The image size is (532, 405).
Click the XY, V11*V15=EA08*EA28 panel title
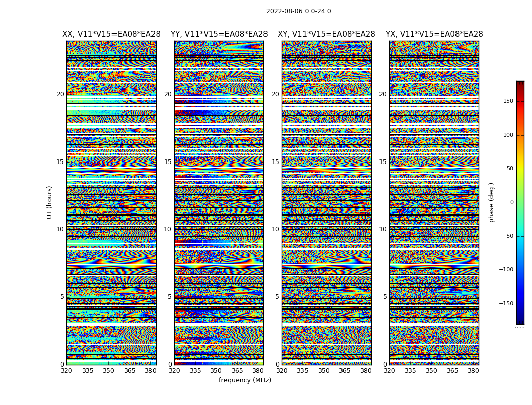pos(326,34)
